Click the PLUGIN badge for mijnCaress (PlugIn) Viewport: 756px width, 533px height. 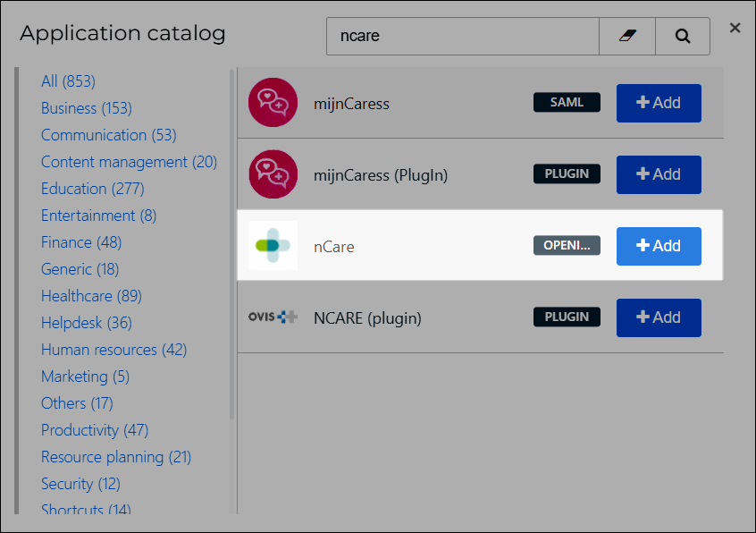(x=567, y=173)
